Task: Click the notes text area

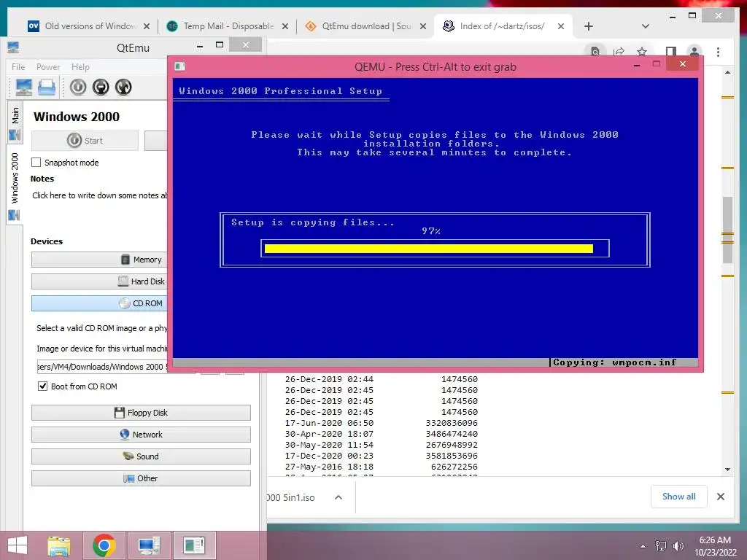Action: point(99,195)
